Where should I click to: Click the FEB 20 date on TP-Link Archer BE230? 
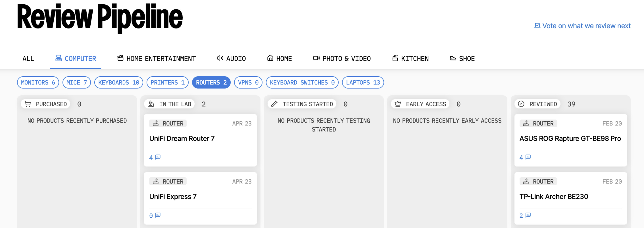point(612,181)
